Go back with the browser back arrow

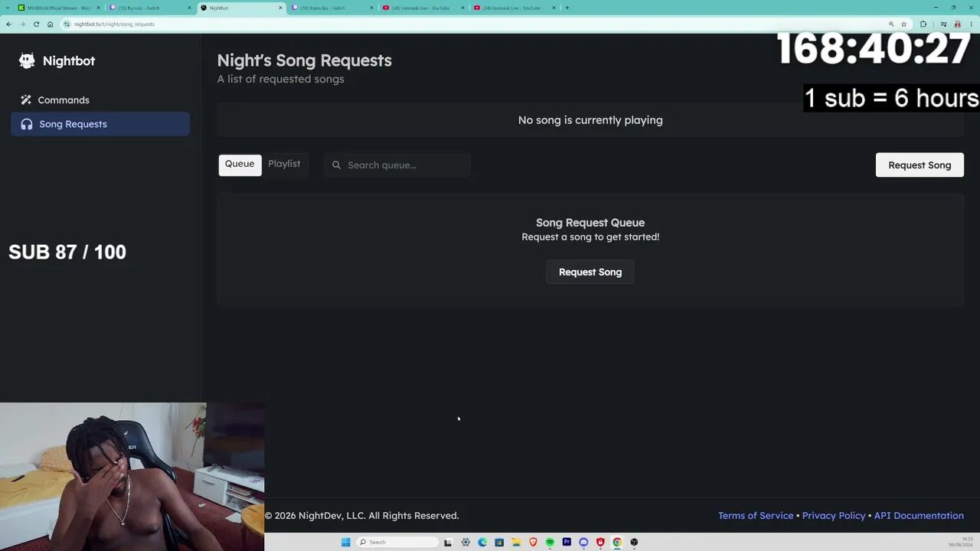[x=8, y=24]
